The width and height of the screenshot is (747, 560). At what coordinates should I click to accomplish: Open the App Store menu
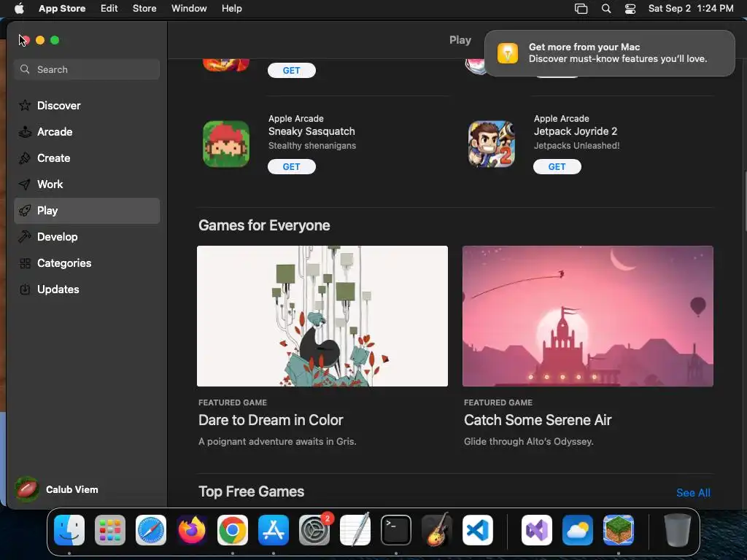(62, 9)
